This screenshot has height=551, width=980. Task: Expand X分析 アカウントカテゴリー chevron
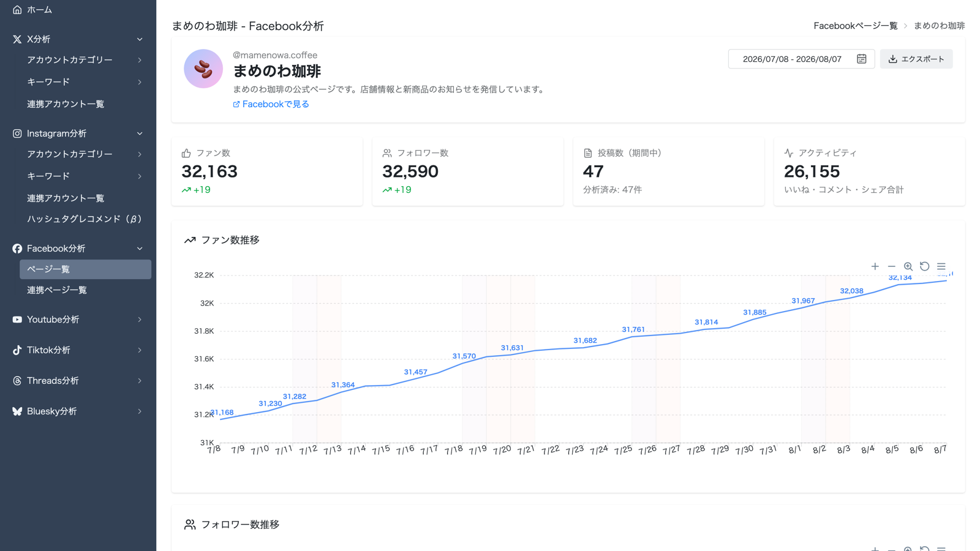(x=140, y=60)
